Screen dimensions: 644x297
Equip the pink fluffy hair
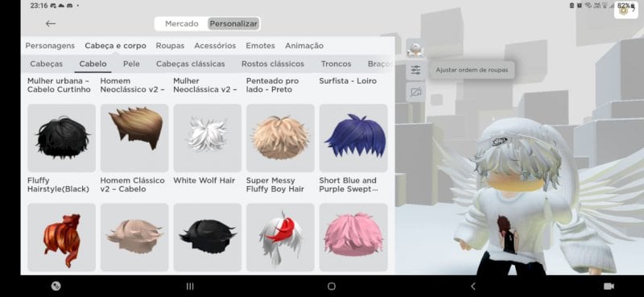353,237
